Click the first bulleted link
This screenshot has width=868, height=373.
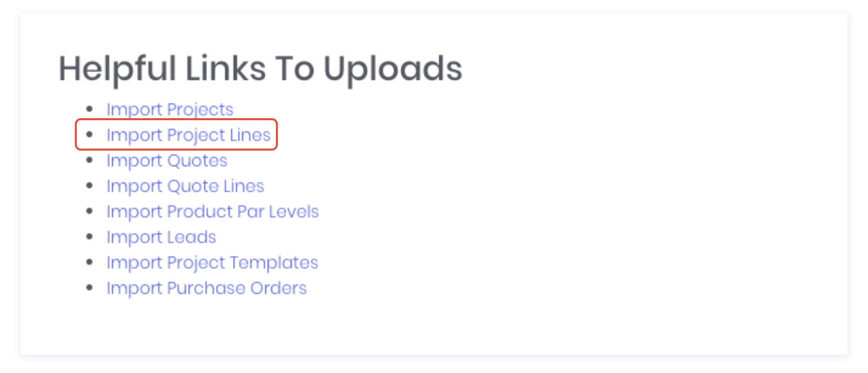tap(170, 109)
